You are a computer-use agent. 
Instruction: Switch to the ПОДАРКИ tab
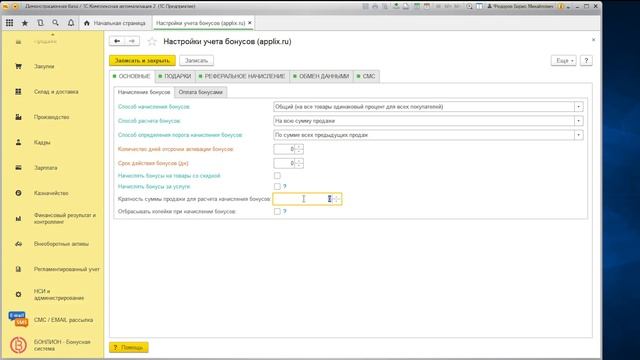tap(175, 76)
